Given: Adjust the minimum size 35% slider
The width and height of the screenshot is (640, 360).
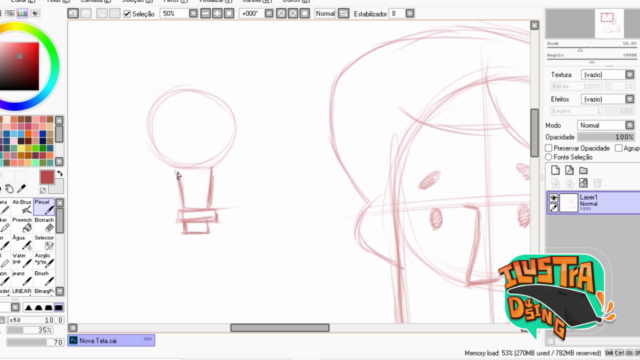Looking at the screenshot, I should point(29,330).
